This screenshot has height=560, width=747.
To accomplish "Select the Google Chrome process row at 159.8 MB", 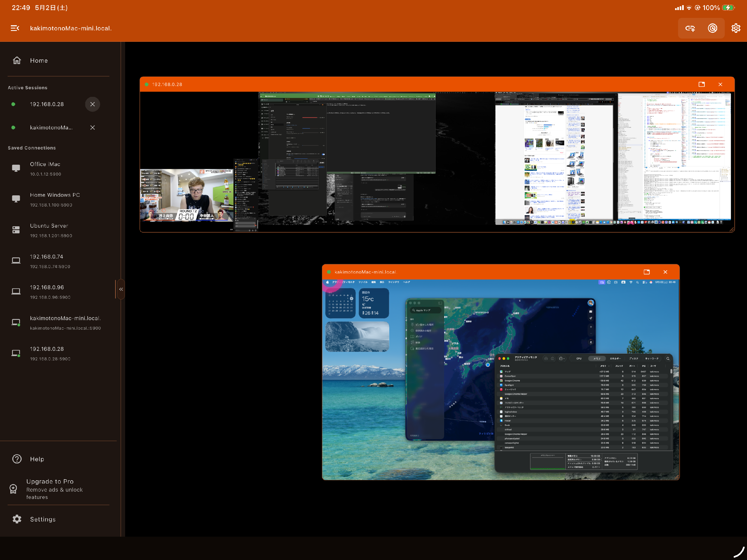I will point(583,380).
